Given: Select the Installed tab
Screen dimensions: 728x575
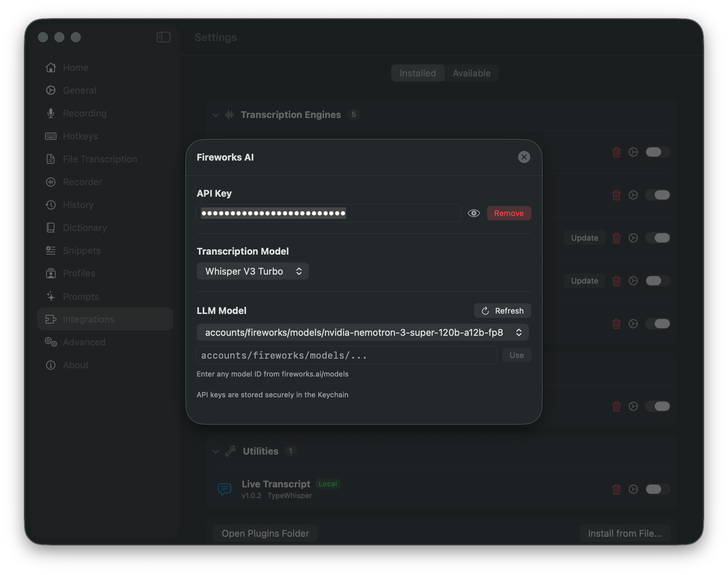Looking at the screenshot, I should pyautogui.click(x=417, y=73).
